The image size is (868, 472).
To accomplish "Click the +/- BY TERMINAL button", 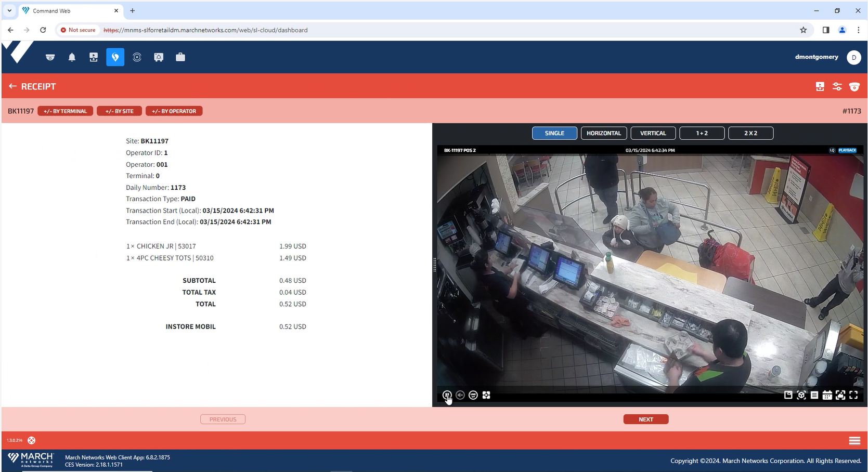I will tap(65, 111).
